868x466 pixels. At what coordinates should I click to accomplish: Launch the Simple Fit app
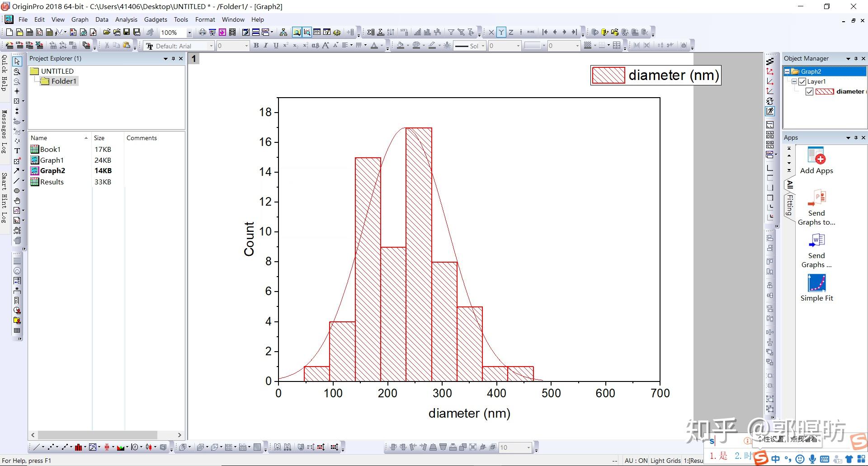point(816,283)
